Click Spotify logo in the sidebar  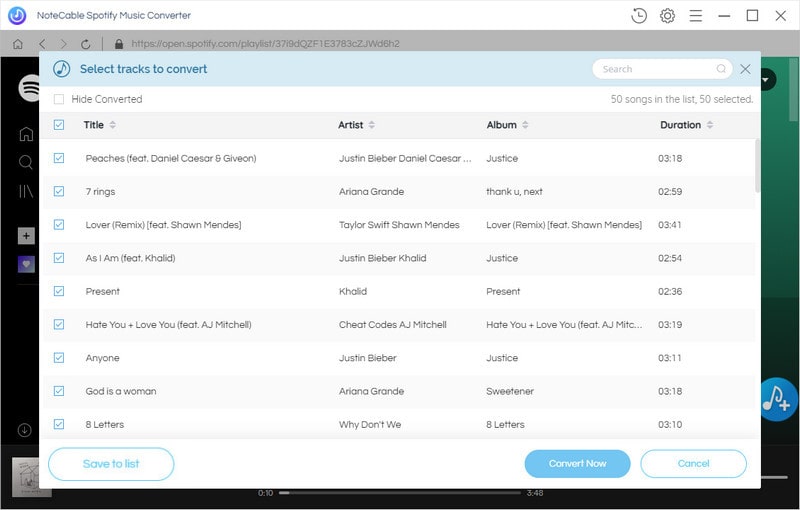point(29,88)
